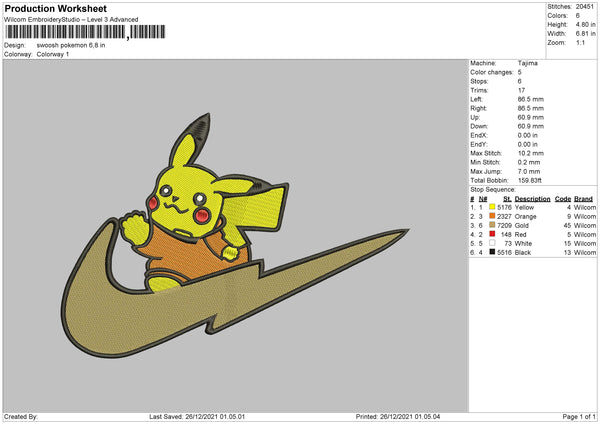The image size is (600, 424).
Task: Click the Zoom value '1:1'
Action: pyautogui.click(x=580, y=42)
